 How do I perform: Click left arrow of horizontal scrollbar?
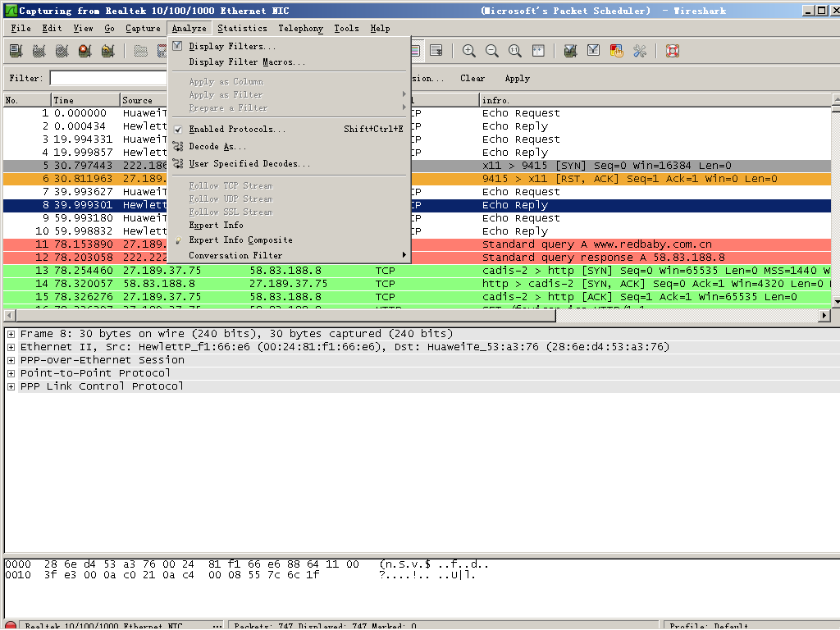(x=9, y=316)
